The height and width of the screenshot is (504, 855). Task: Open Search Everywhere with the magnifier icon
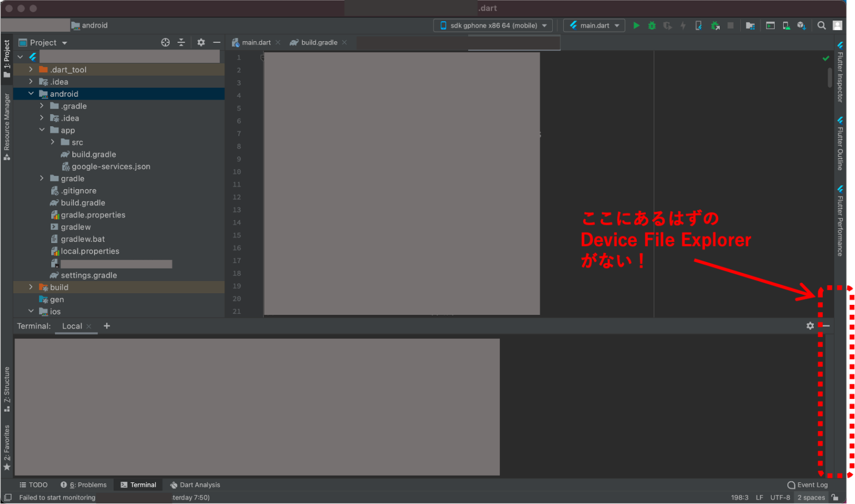coord(822,25)
